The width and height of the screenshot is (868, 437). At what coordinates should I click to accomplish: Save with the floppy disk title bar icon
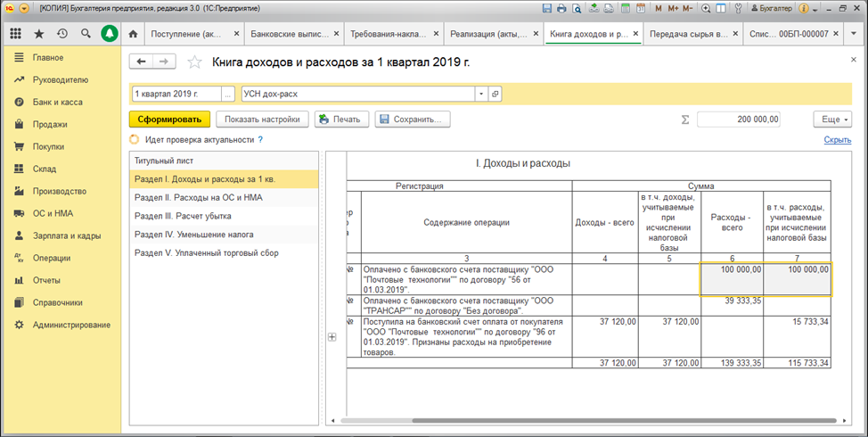point(547,9)
